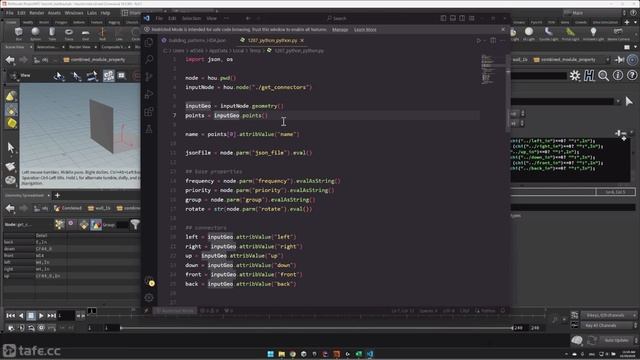The height and width of the screenshot is (360, 640).
Task: Select the Portal Light shelf tool
Action: (x=571, y=34)
